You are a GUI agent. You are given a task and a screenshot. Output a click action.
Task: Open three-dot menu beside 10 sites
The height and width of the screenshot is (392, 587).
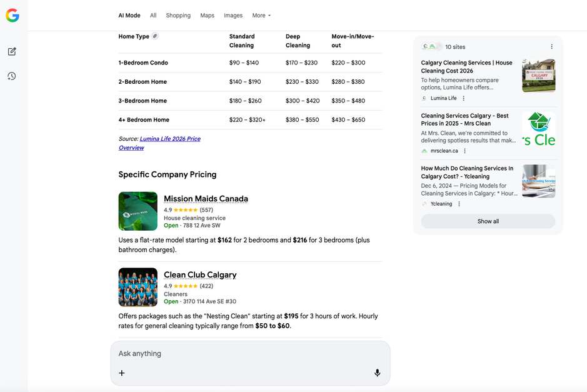[x=551, y=47]
